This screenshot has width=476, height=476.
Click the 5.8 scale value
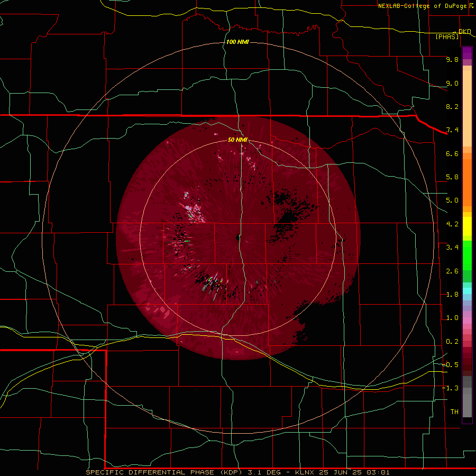click(452, 177)
